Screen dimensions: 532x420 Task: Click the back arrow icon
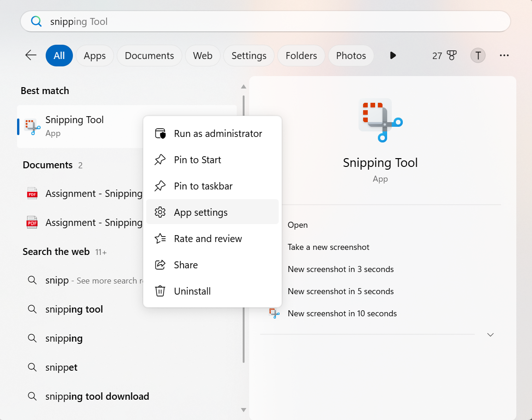31,55
